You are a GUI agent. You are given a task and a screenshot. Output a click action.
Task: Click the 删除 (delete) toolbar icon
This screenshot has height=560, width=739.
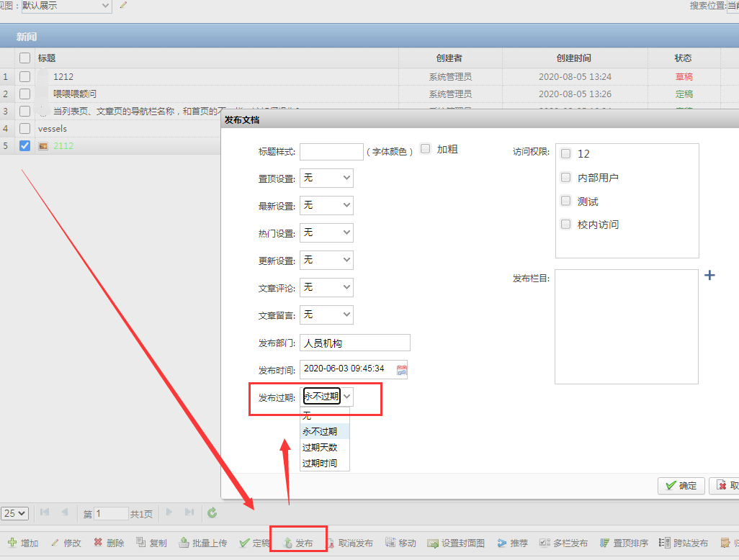tap(98, 543)
